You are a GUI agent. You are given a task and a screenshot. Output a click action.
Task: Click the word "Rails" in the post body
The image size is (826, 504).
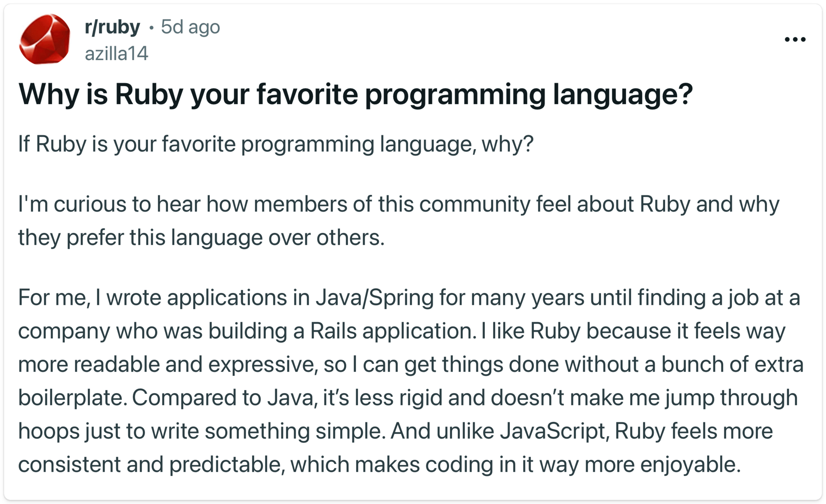(x=333, y=331)
